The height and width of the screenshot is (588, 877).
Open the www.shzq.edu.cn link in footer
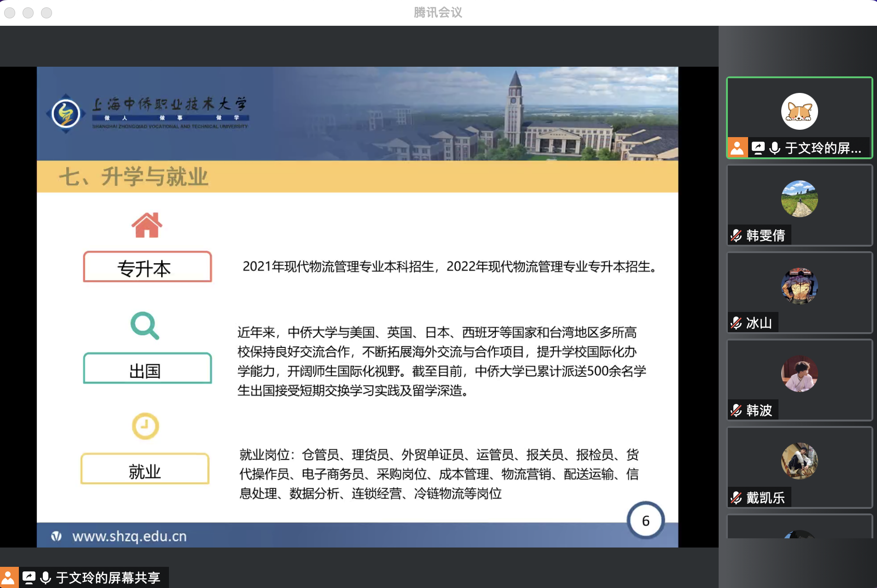[129, 536]
